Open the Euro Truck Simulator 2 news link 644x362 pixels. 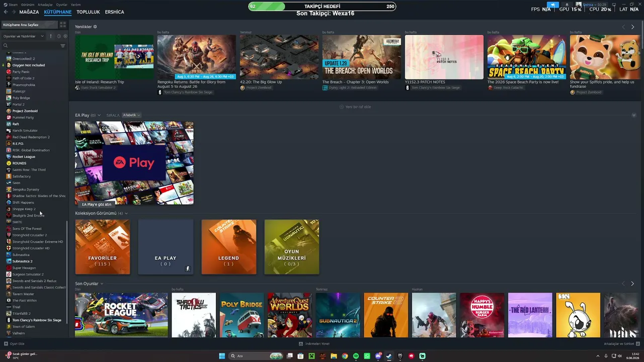pos(96,87)
